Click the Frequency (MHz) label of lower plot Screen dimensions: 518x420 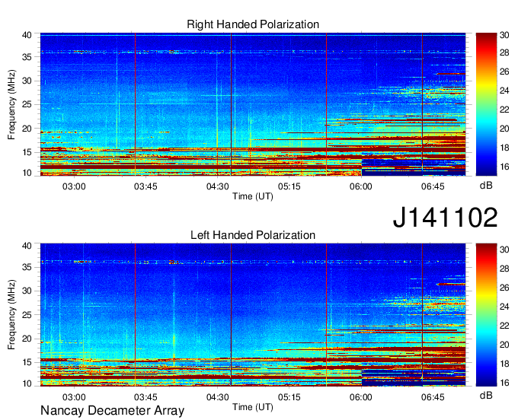tap(11, 315)
